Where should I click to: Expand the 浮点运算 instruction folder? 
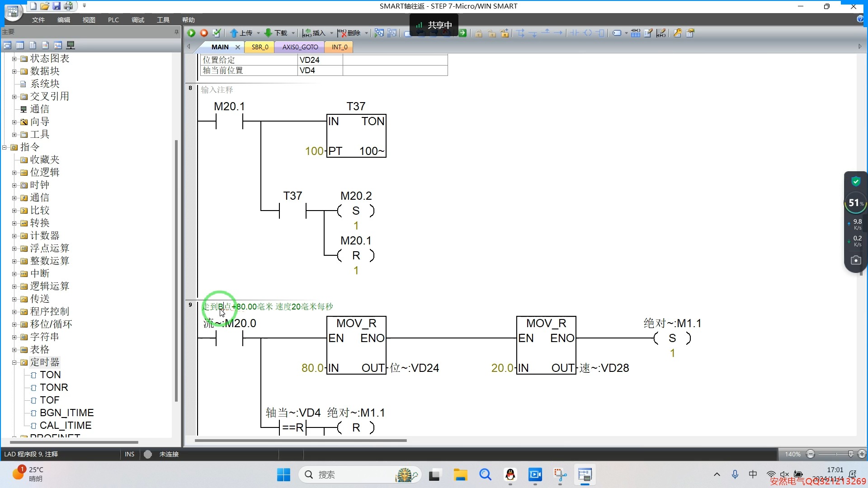[14, 249]
